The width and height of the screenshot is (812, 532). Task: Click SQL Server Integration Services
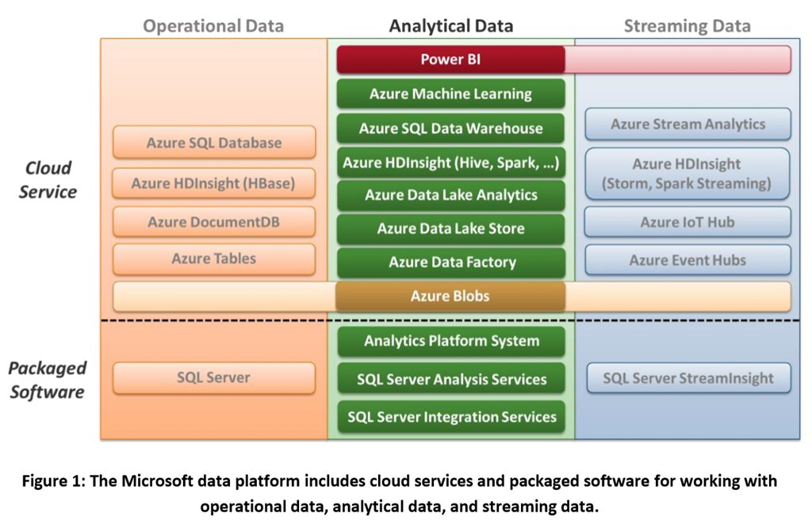[x=450, y=417]
